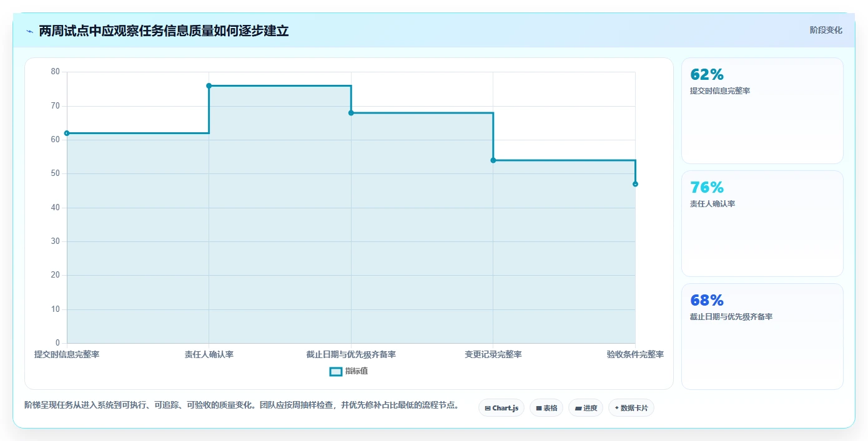The height and width of the screenshot is (441, 868).
Task: Click the title 两周试点中应观察任务信息质量如何逐步建立
Action: (164, 31)
